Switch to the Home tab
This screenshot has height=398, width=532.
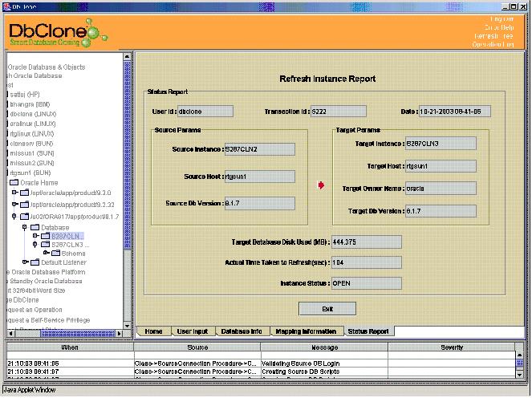point(154,331)
